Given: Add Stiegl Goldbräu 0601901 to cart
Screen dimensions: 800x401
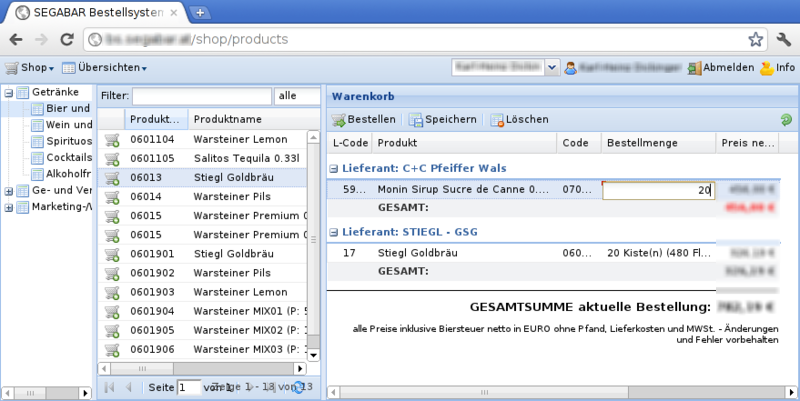Looking at the screenshot, I should [112, 254].
